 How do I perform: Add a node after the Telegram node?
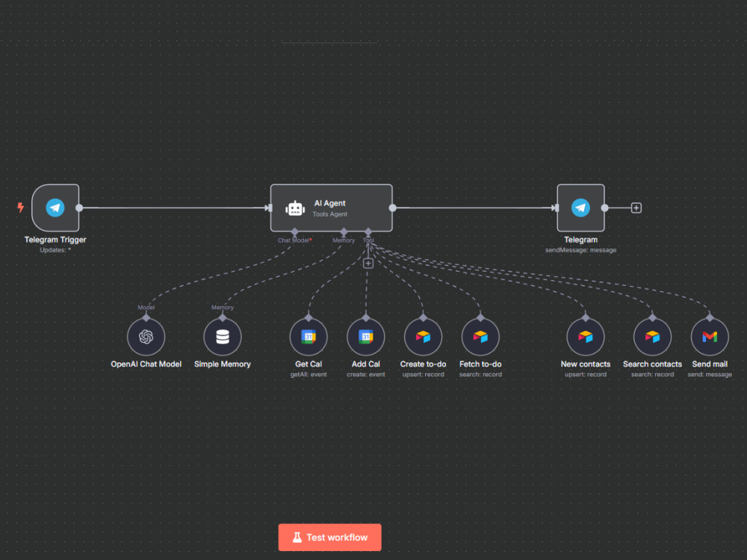[636, 208]
